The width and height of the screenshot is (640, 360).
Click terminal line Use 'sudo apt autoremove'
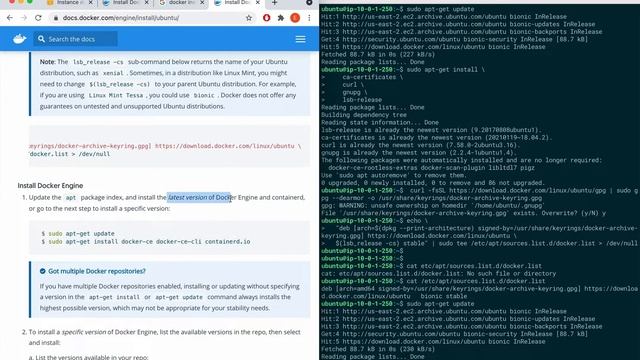[393, 175]
